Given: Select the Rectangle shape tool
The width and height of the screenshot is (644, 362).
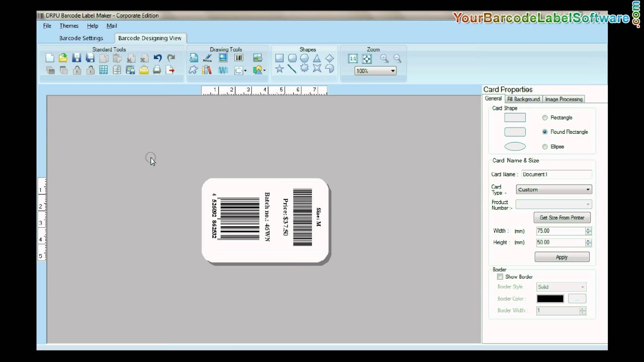Looking at the screenshot, I should pyautogui.click(x=279, y=58).
